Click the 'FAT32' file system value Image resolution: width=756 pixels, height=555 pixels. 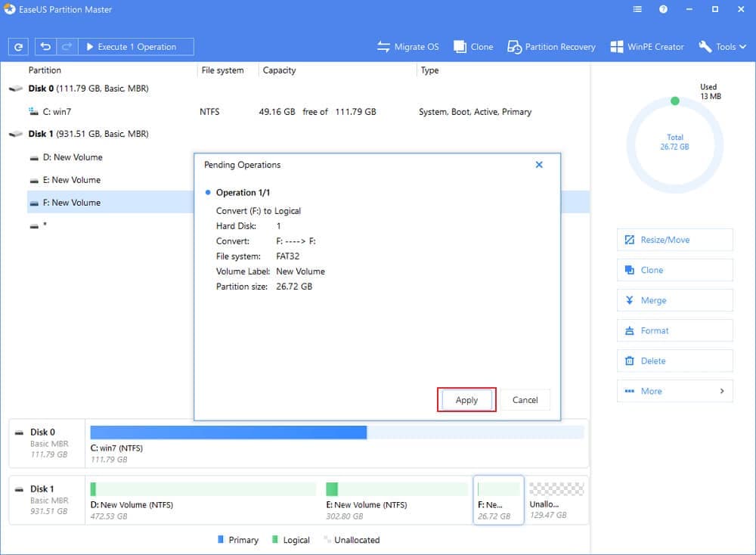(x=288, y=256)
